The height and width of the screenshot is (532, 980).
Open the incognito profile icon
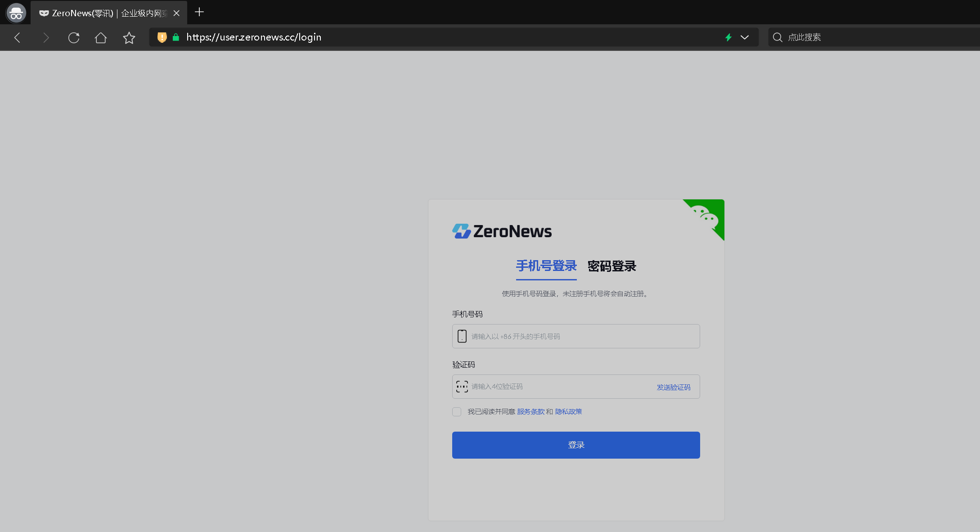click(16, 13)
